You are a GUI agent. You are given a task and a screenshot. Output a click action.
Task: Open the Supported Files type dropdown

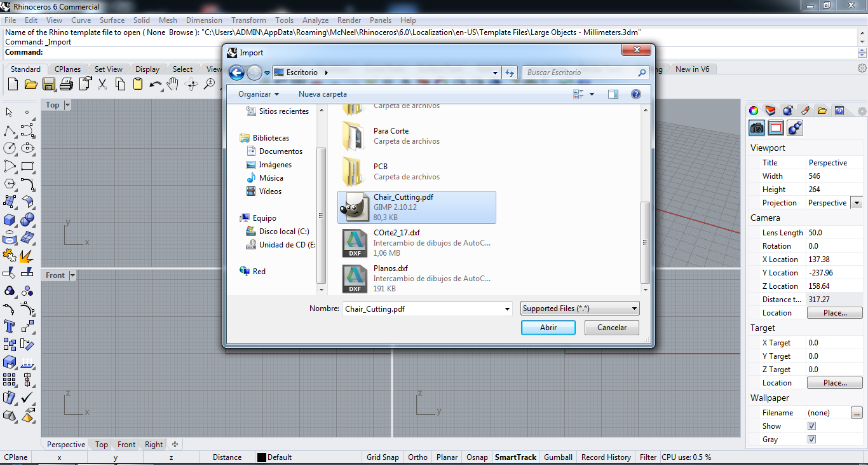pos(580,309)
